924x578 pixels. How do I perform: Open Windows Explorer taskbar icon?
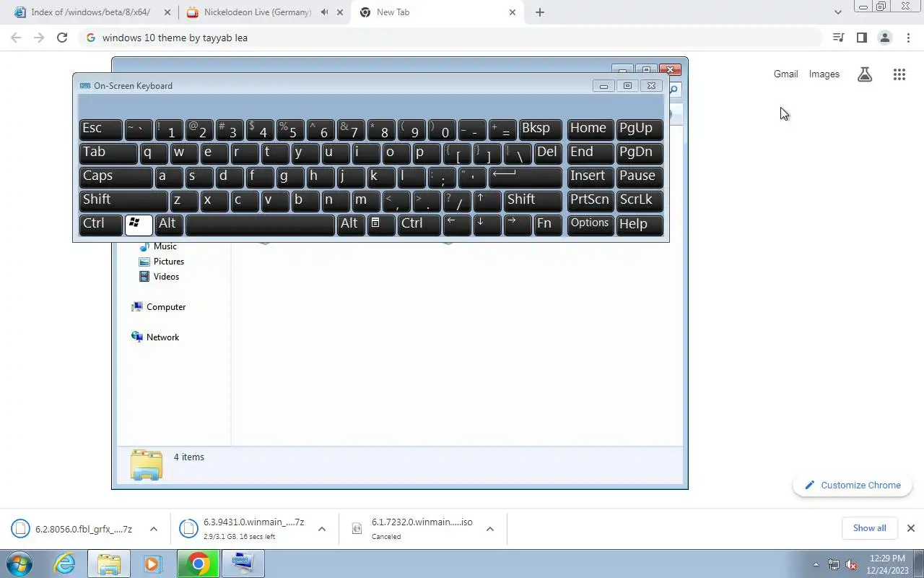pyautogui.click(x=109, y=564)
